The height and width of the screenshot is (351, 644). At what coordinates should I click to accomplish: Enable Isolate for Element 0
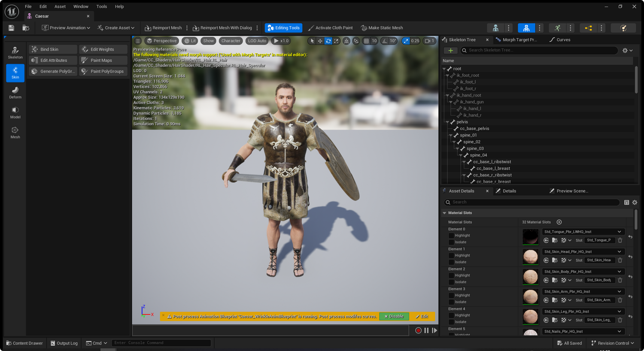[x=451, y=242]
